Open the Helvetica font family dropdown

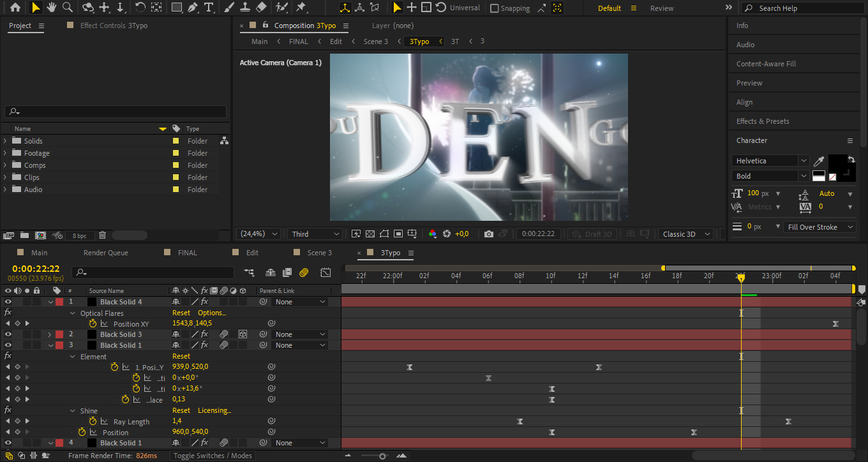pyautogui.click(x=770, y=161)
